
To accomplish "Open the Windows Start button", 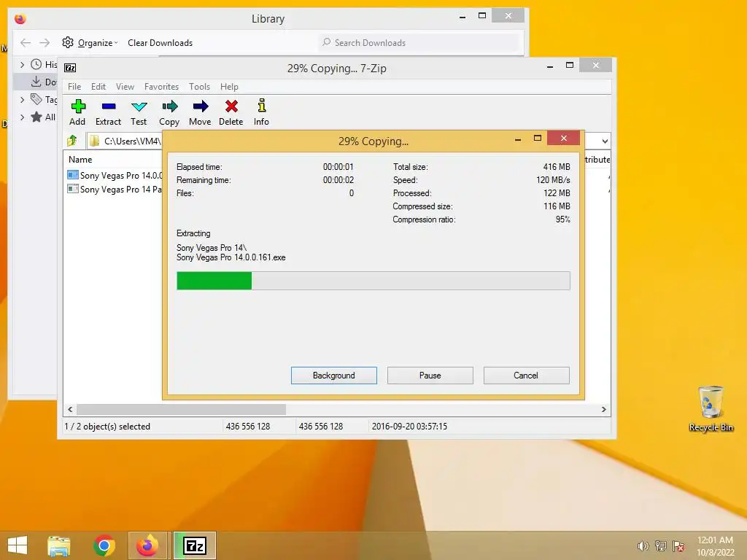I will [x=18, y=545].
